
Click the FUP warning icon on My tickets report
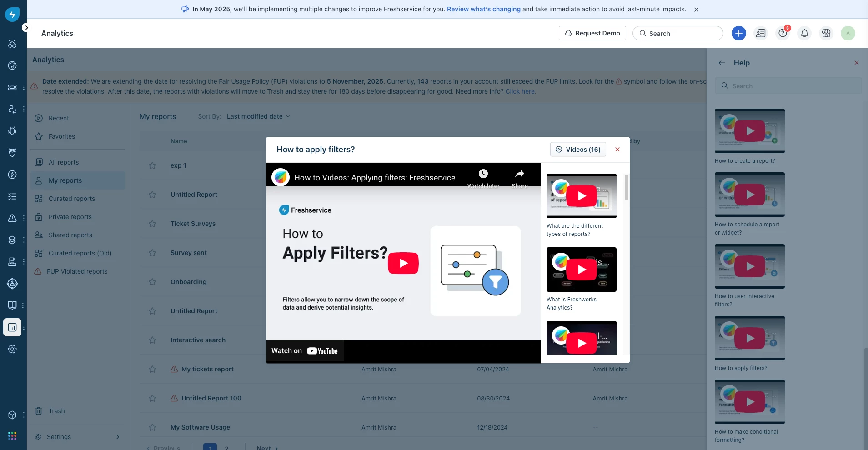(174, 369)
